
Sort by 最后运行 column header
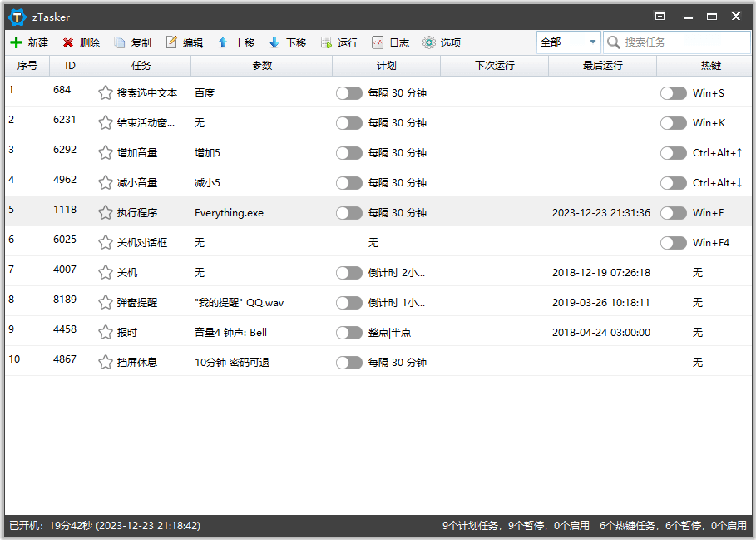point(602,66)
